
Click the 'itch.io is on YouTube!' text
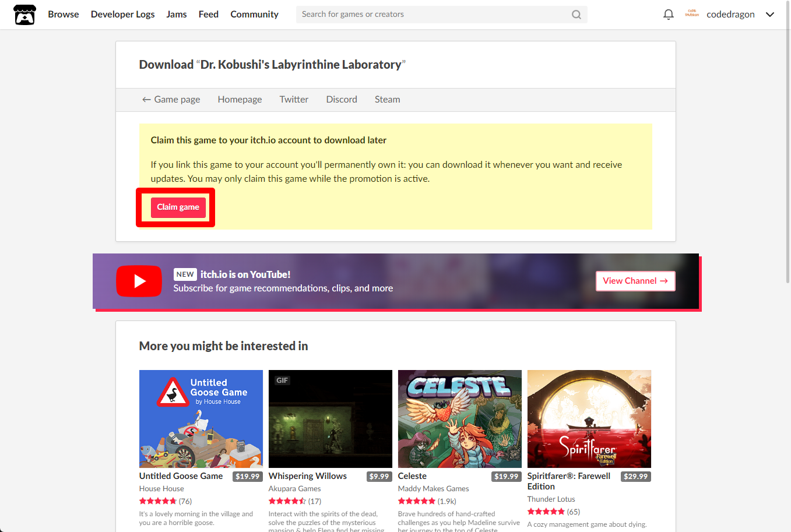click(245, 274)
